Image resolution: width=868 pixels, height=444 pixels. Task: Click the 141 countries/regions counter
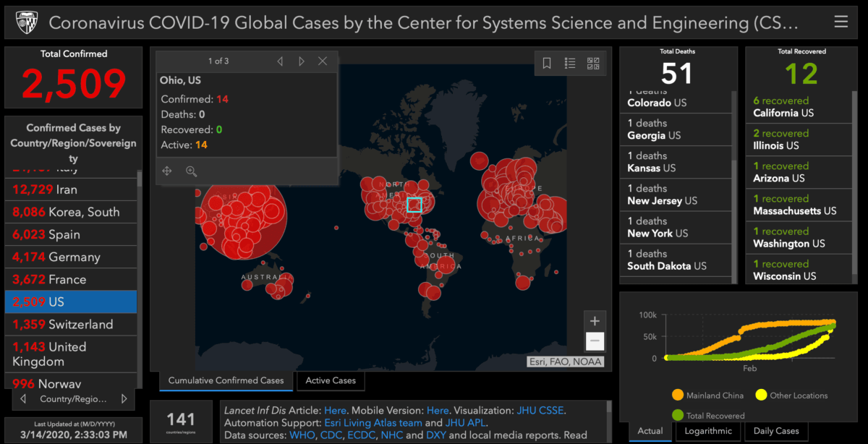click(181, 422)
